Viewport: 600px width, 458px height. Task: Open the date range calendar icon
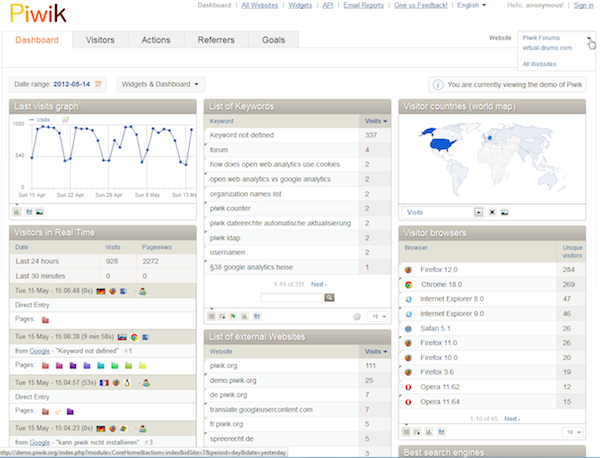(x=98, y=85)
